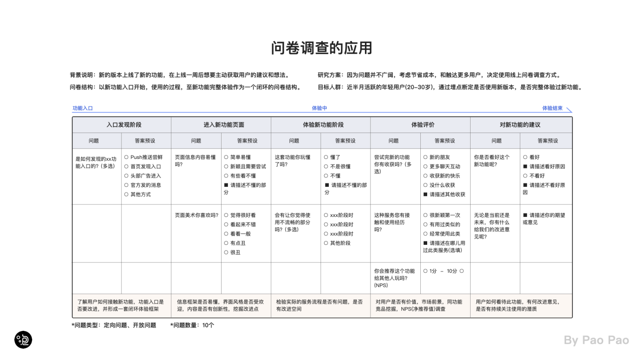Click the 信息框架是否易懂 summary cell
This screenshot has height=363, width=644.
(220, 305)
